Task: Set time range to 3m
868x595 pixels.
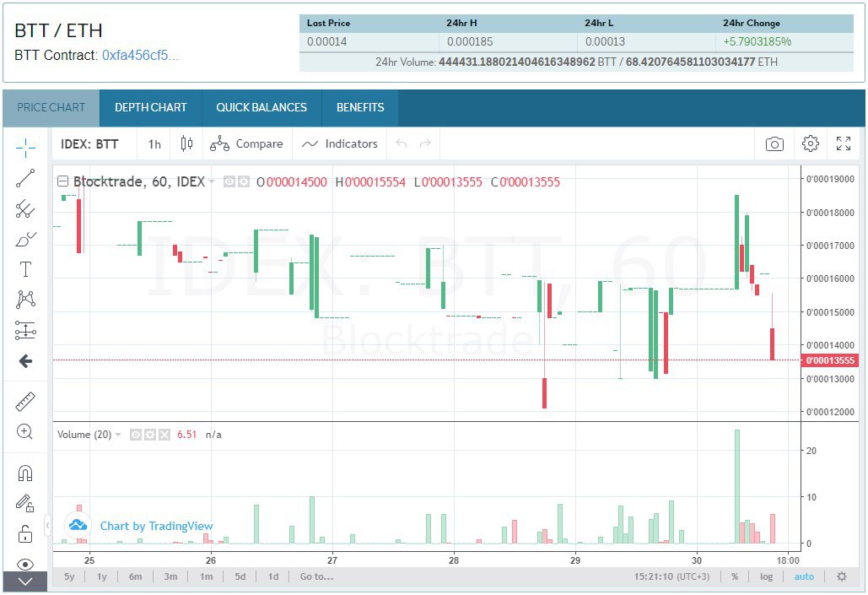Action: tap(171, 576)
